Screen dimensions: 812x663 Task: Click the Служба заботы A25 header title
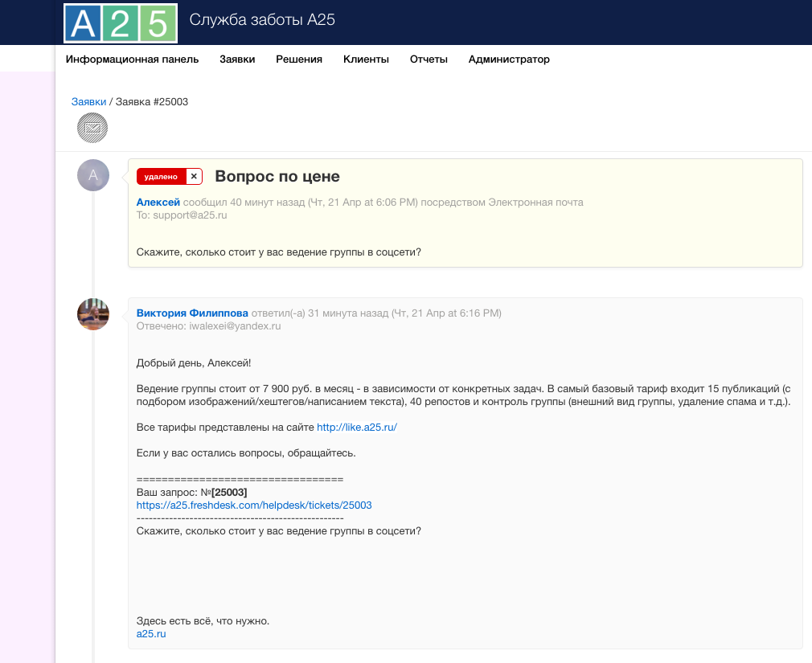point(262,20)
